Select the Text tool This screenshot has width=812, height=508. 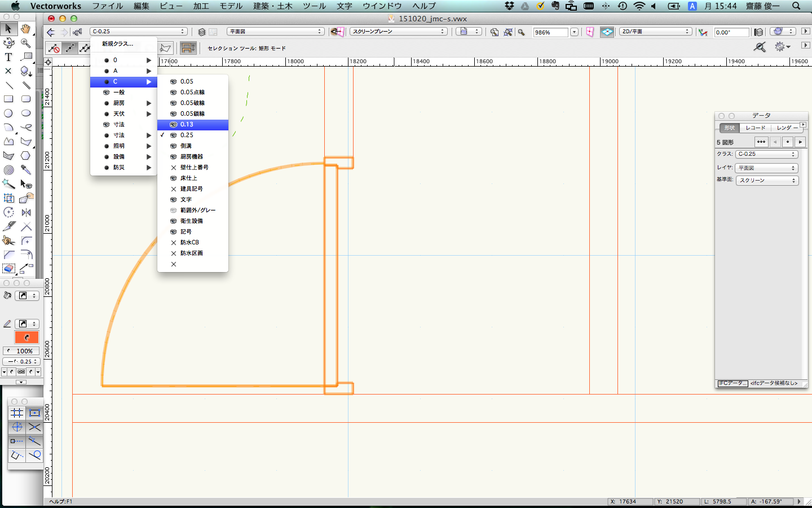(8, 57)
